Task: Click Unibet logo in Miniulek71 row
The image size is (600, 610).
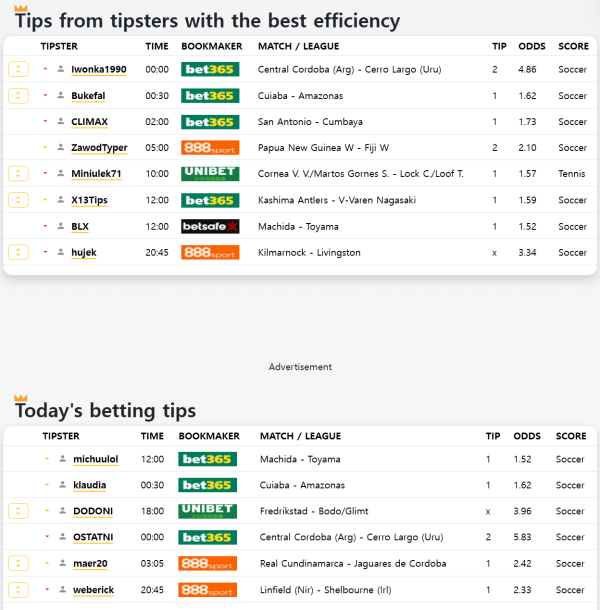Action: [x=210, y=174]
